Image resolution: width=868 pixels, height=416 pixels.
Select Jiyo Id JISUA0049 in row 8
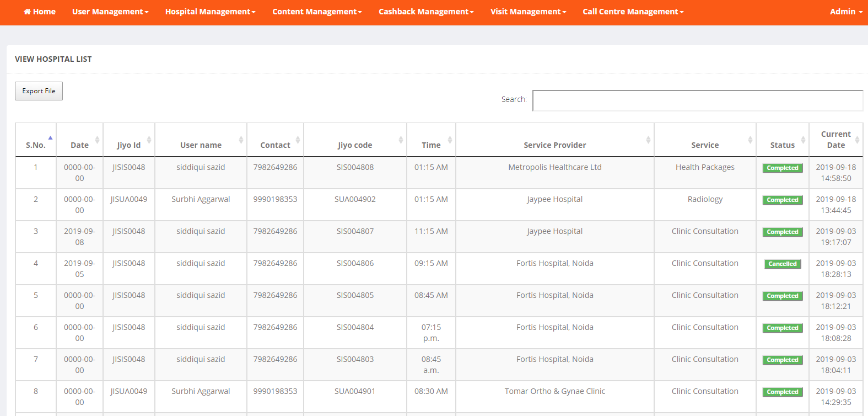pyautogui.click(x=129, y=391)
